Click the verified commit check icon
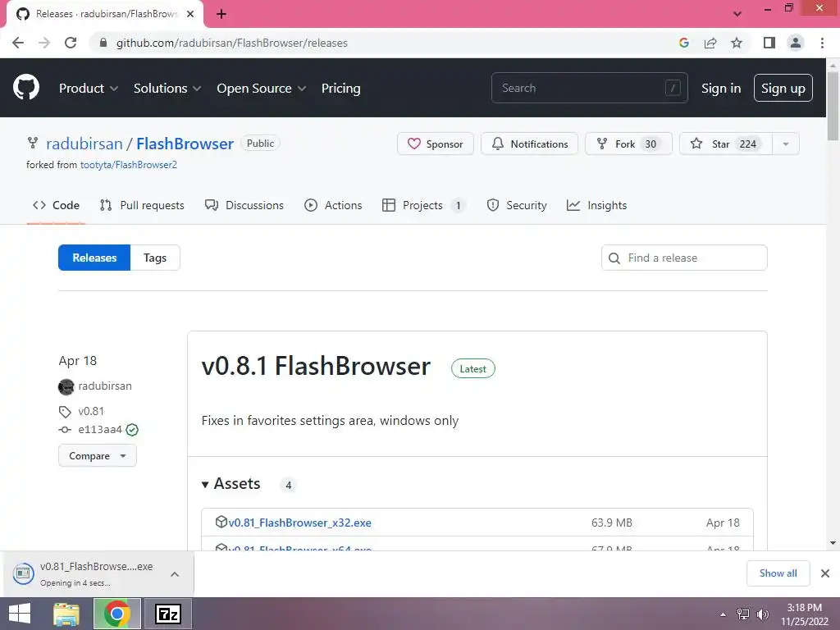The width and height of the screenshot is (840, 630). pyautogui.click(x=132, y=430)
